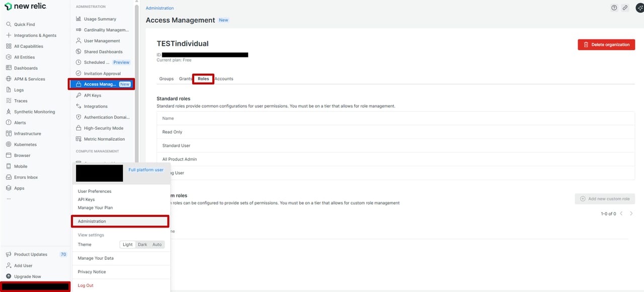Expand the sidebar more options ellipsis
The height and width of the screenshot is (292, 644).
pyautogui.click(x=9, y=199)
